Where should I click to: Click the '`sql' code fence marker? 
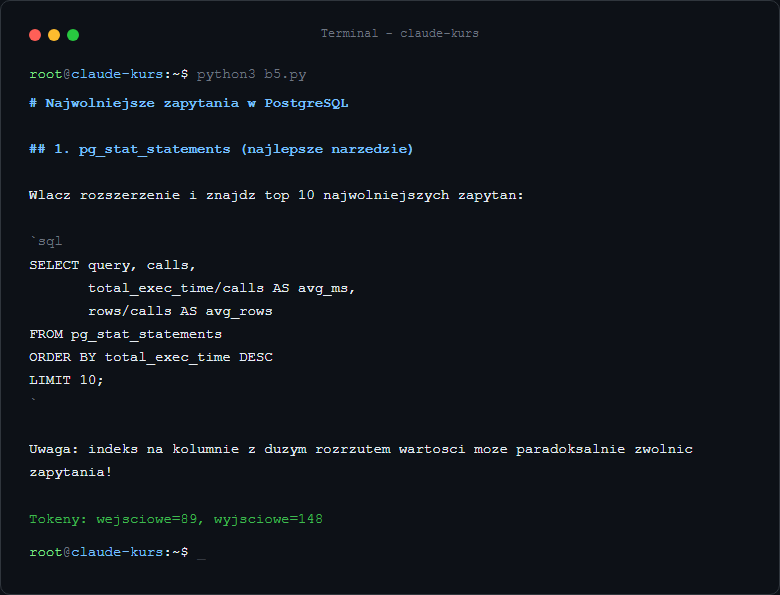tap(46, 241)
